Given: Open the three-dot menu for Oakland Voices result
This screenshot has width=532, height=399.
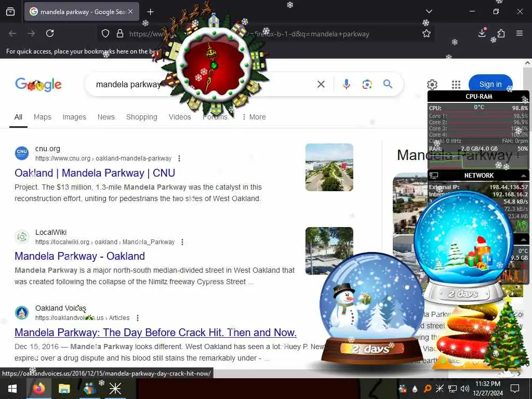Looking at the screenshot, I should pyautogui.click(x=137, y=318).
